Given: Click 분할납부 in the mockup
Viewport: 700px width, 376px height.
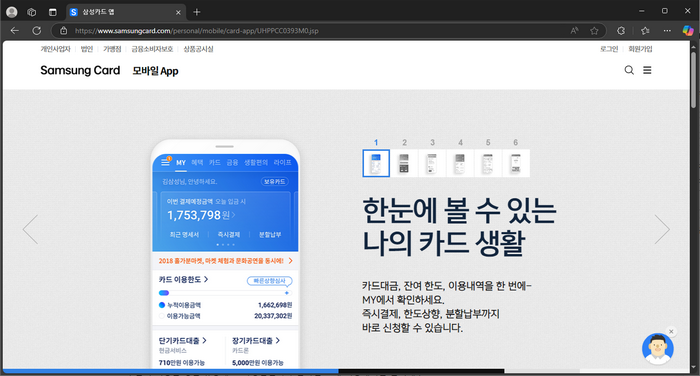Looking at the screenshot, I should 270,234.
